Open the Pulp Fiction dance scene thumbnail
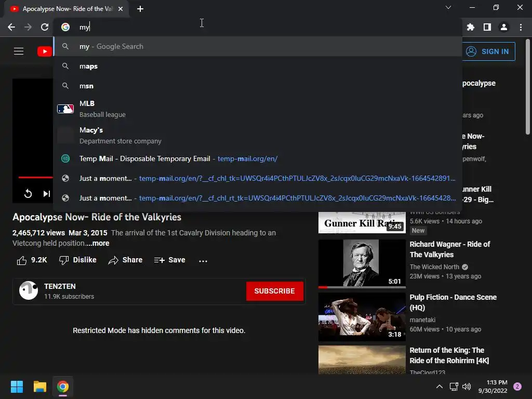Screen dimensions: 532x399 pos(362,317)
